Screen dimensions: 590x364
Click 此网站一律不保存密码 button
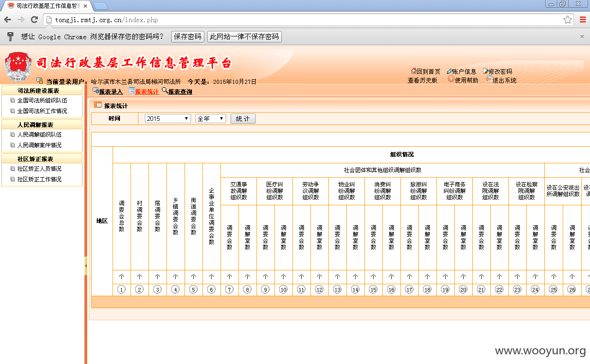pos(244,37)
